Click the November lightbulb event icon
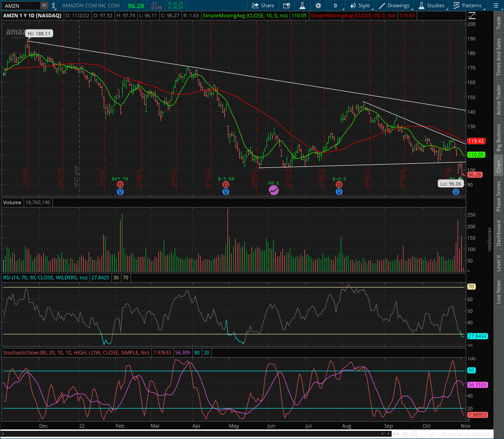504x439 pixels. [456, 192]
